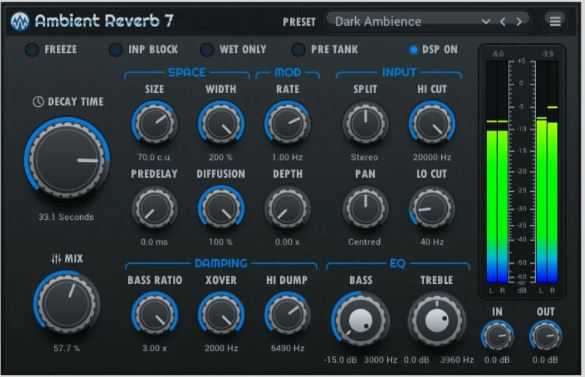
Task: Click the 100 % diffusion value
Action: pyautogui.click(x=220, y=242)
